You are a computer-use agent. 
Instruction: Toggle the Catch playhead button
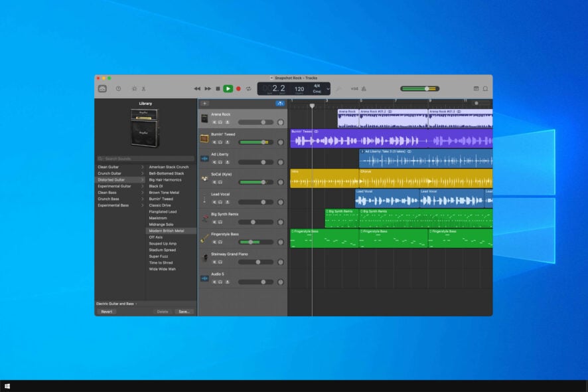(280, 103)
